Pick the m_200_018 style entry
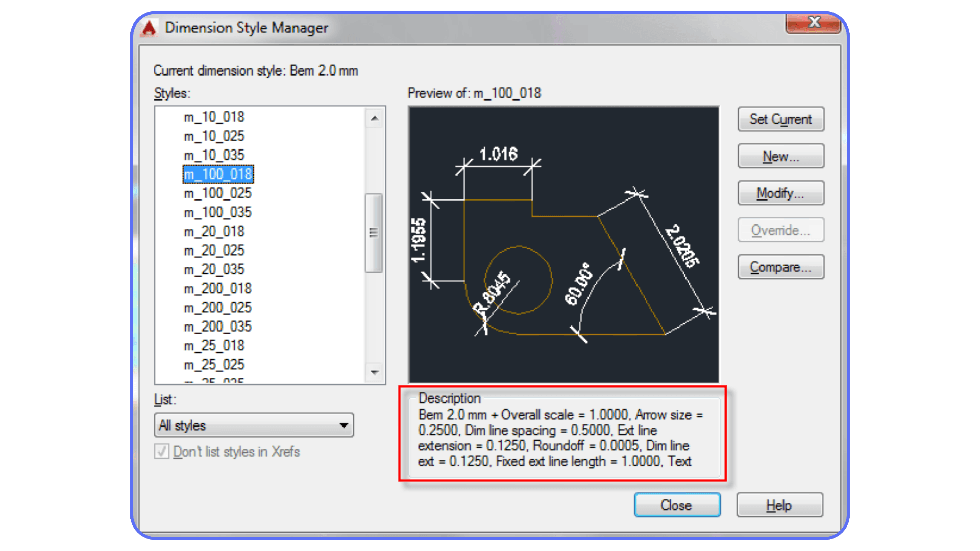980x551 pixels. coord(218,289)
